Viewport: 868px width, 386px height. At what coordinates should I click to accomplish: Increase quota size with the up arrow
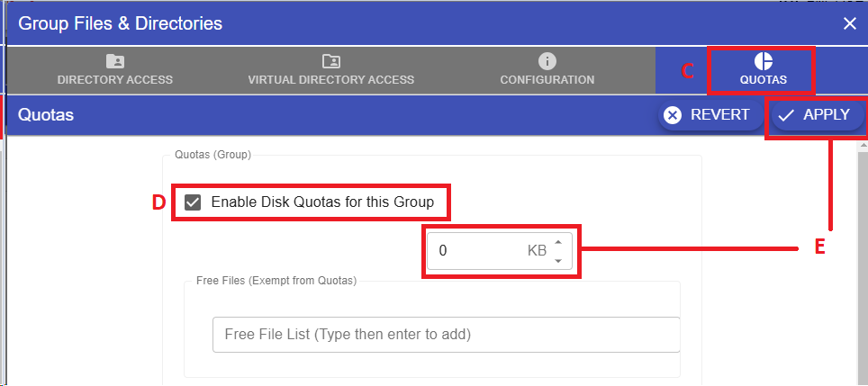(558, 241)
